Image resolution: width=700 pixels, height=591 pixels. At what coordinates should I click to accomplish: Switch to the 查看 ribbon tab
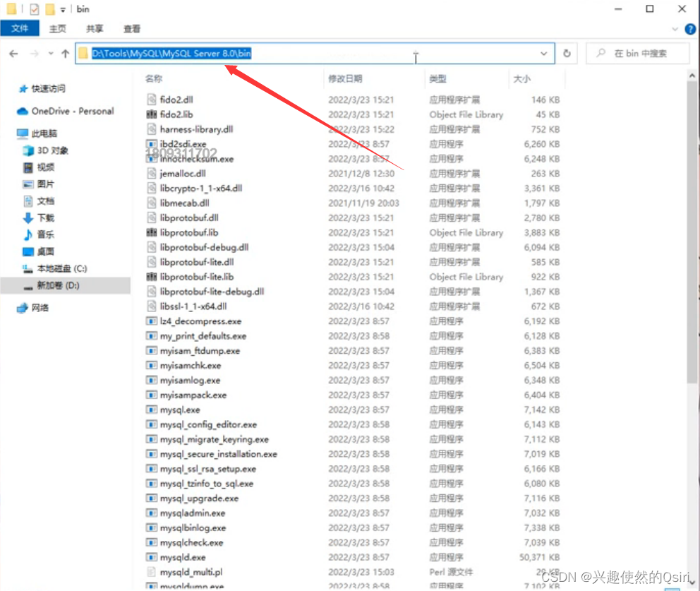(x=132, y=28)
